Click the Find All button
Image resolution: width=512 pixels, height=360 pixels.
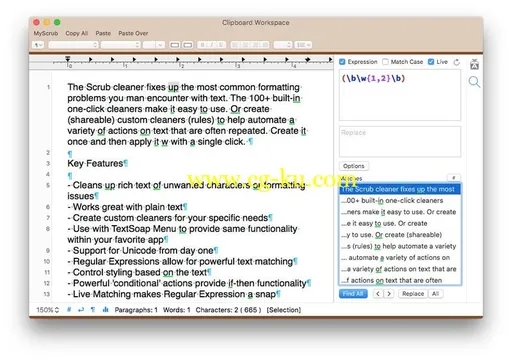(353, 294)
